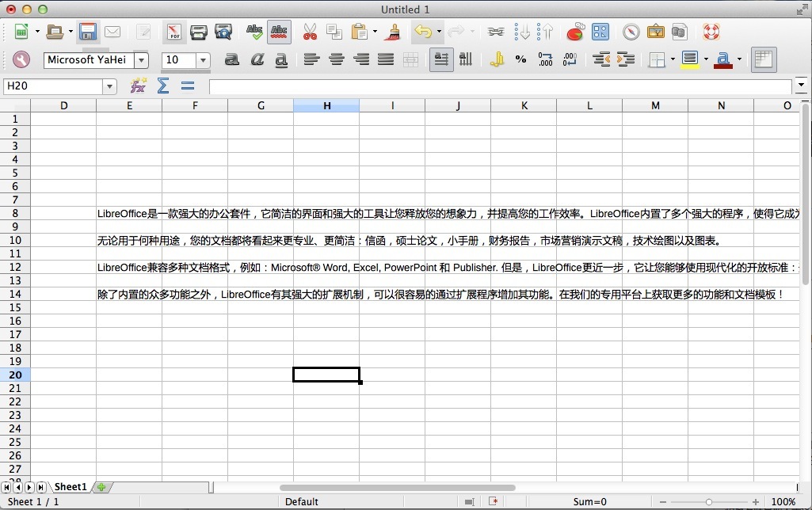This screenshot has width=812, height=510.
Task: Apply currency number format coins icon
Action: (x=497, y=59)
